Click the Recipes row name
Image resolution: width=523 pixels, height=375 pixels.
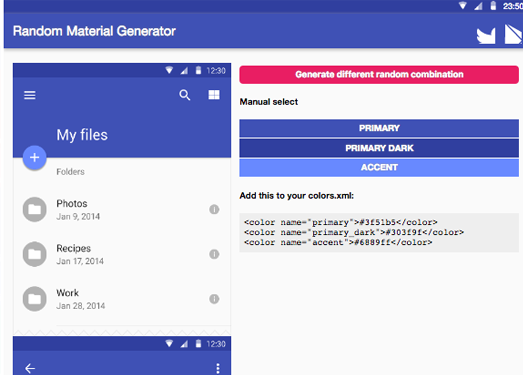73,248
